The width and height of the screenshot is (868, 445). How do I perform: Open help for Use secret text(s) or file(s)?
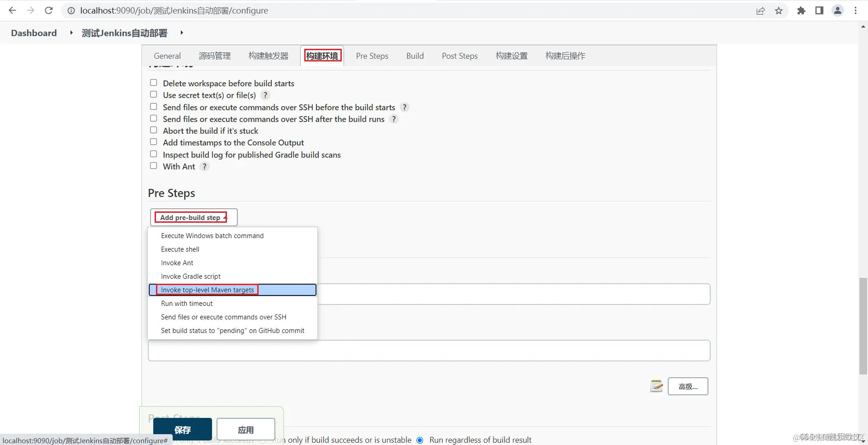(x=265, y=95)
